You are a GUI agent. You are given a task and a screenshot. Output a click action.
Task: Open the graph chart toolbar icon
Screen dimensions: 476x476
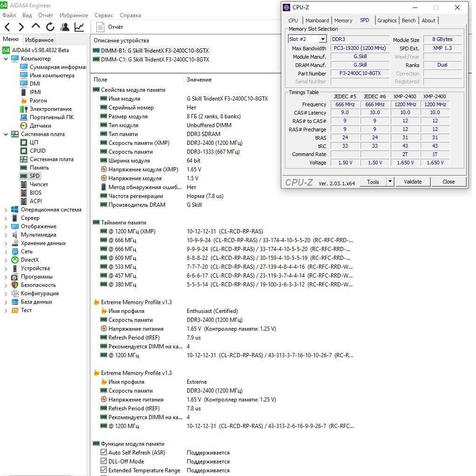pyautogui.click(x=79, y=27)
